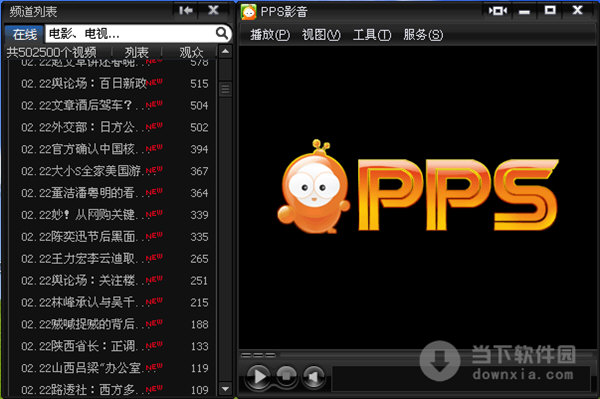Image resolution: width=600 pixels, height=399 pixels.
Task: Open the 工具(T) menu
Action: pyautogui.click(x=372, y=35)
